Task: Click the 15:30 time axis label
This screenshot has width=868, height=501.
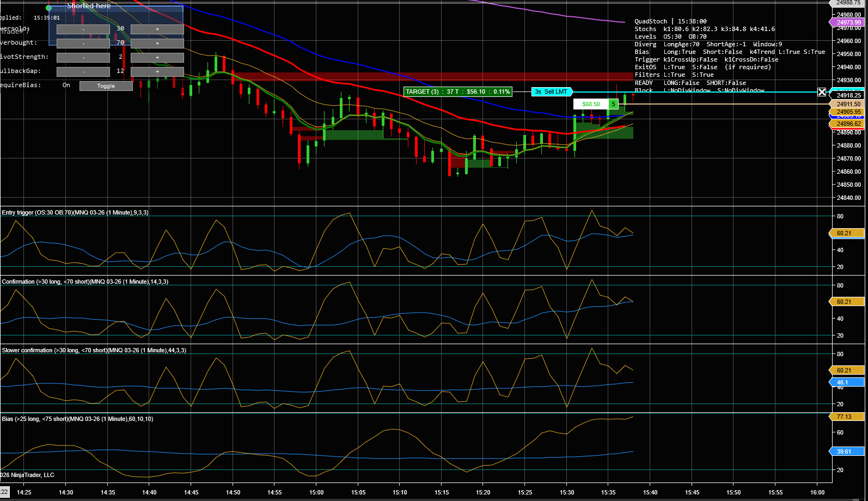Action: 567,492
